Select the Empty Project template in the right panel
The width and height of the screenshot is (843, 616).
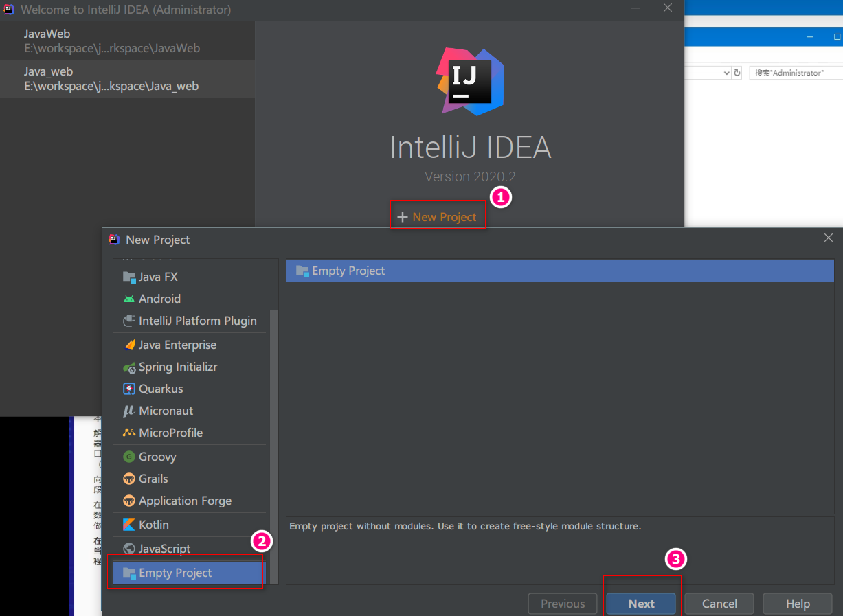coord(560,271)
